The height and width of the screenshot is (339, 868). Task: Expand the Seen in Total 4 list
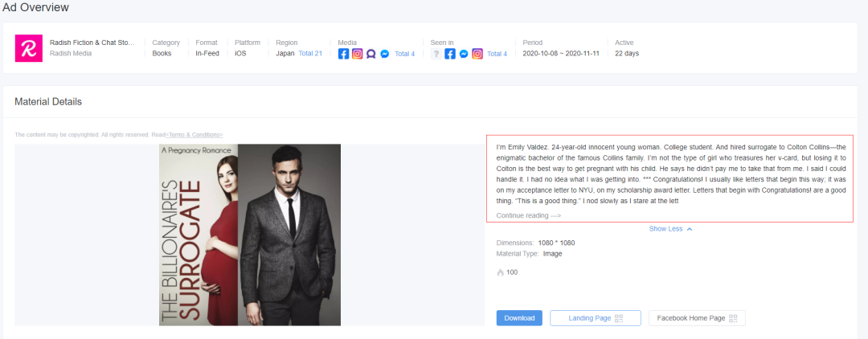pos(497,54)
